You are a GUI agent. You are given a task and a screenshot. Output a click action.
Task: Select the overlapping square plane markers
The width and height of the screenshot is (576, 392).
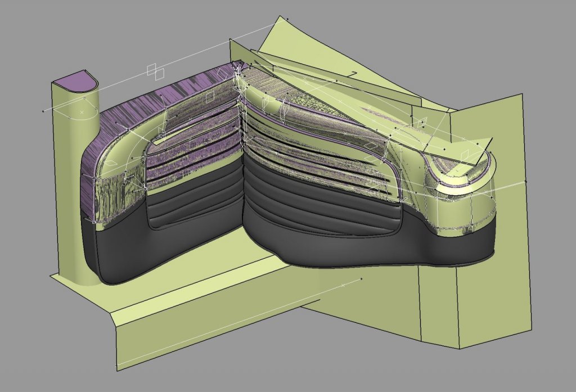[x=155, y=71]
